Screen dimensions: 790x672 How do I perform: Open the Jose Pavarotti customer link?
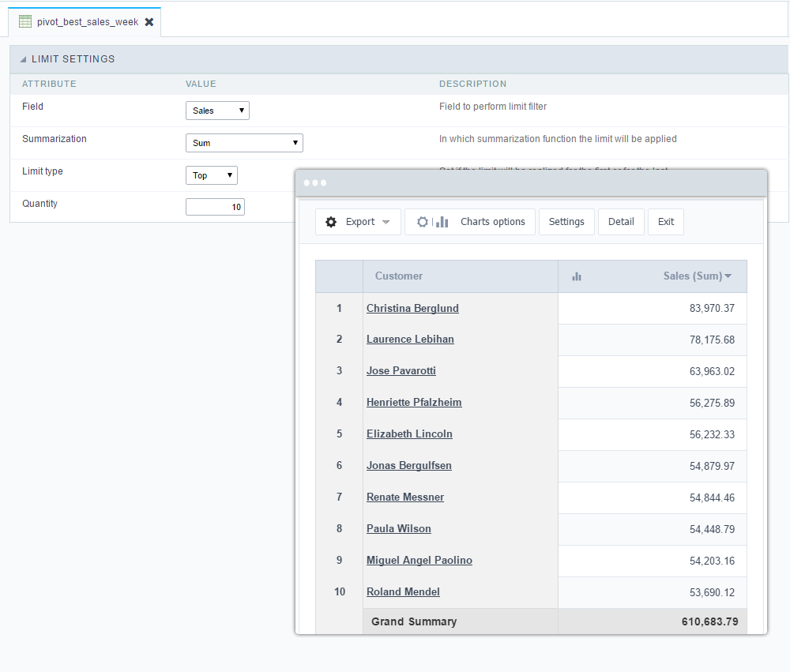pos(401,371)
